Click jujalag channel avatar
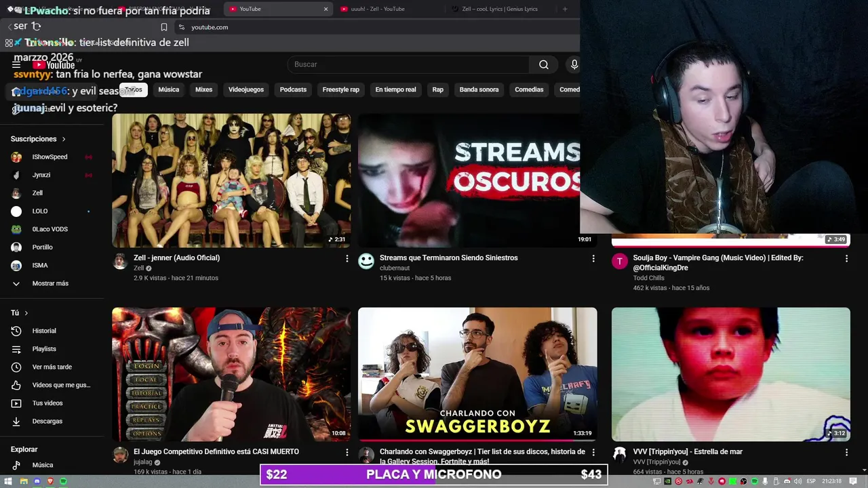This screenshot has height=488, width=868. (x=120, y=455)
